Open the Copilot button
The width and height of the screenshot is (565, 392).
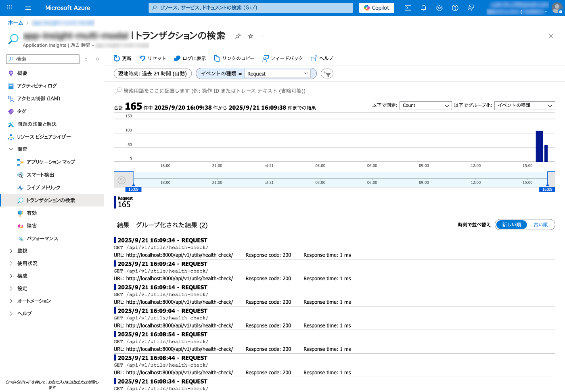[x=377, y=8]
